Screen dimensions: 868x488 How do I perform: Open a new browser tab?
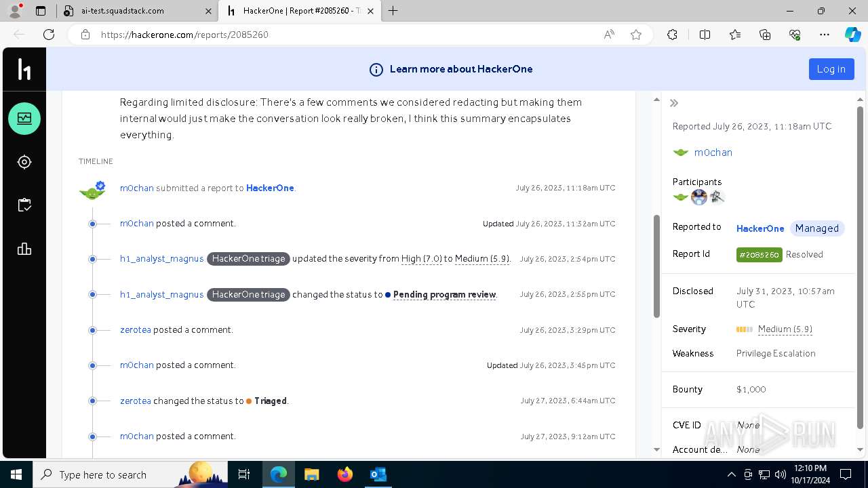[x=393, y=11]
